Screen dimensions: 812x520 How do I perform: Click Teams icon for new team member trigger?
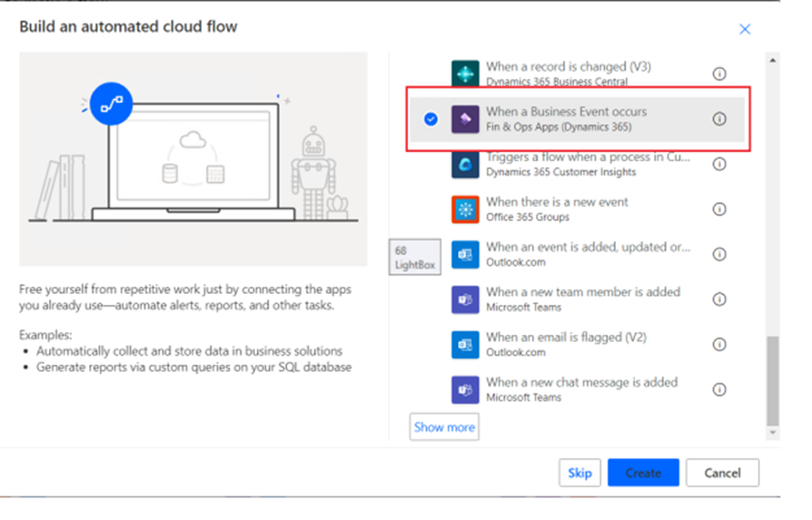coord(465,299)
